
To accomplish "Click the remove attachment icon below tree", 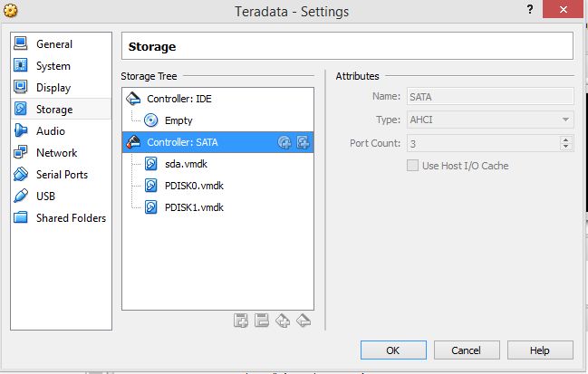I will click(x=262, y=321).
